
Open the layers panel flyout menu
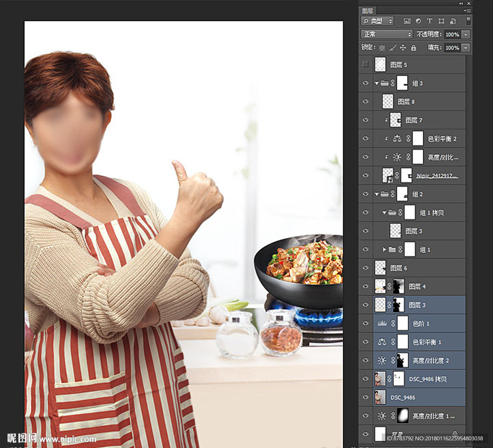(x=467, y=11)
